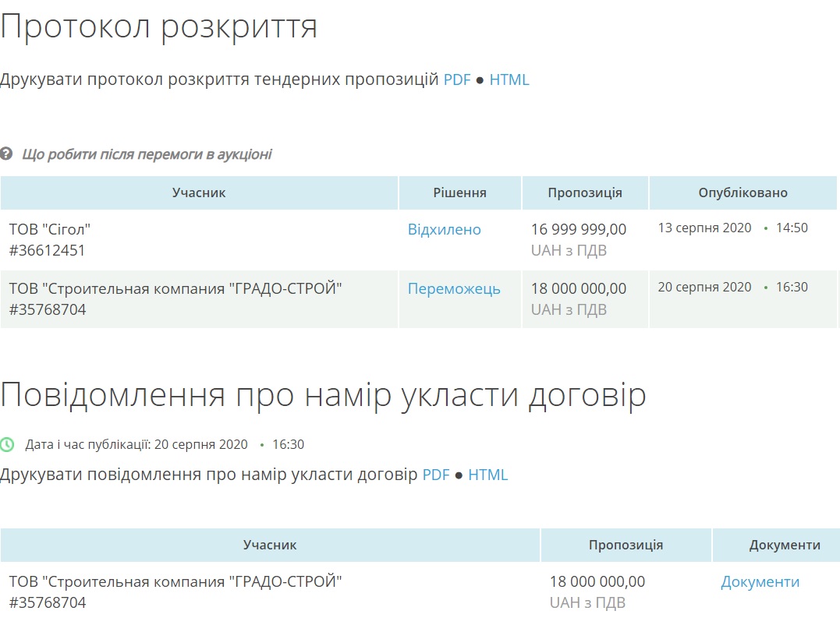This screenshot has height=618, width=840.
Task: Click the green clock icon by publication date
Action: (7, 444)
